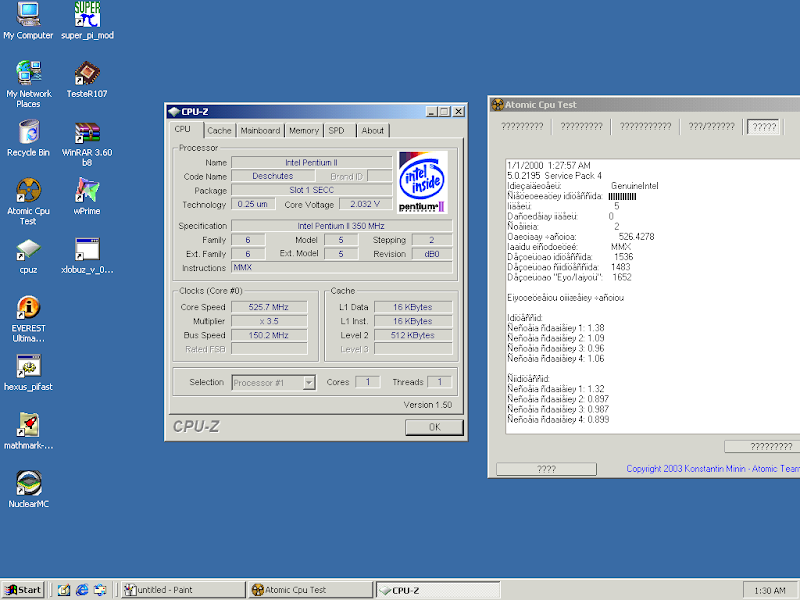Open the Atomic Cpu Test desktop icon
The image size is (800, 600).
[x=28, y=190]
